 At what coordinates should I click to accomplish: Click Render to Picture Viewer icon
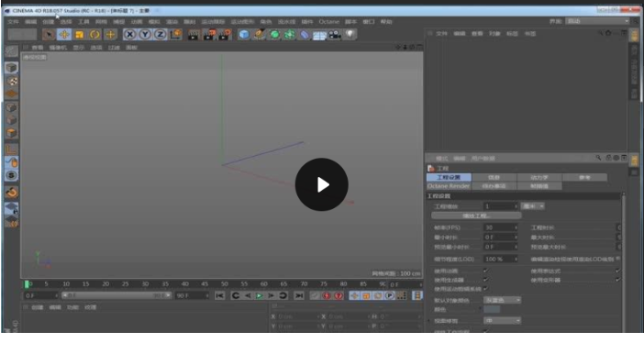[209, 35]
